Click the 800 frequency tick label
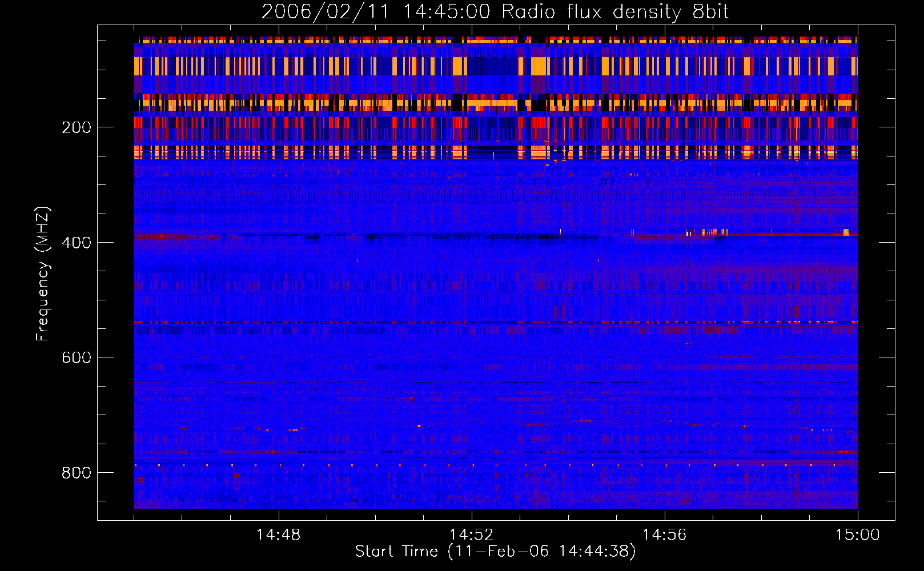The width and height of the screenshot is (924, 571). [x=77, y=473]
